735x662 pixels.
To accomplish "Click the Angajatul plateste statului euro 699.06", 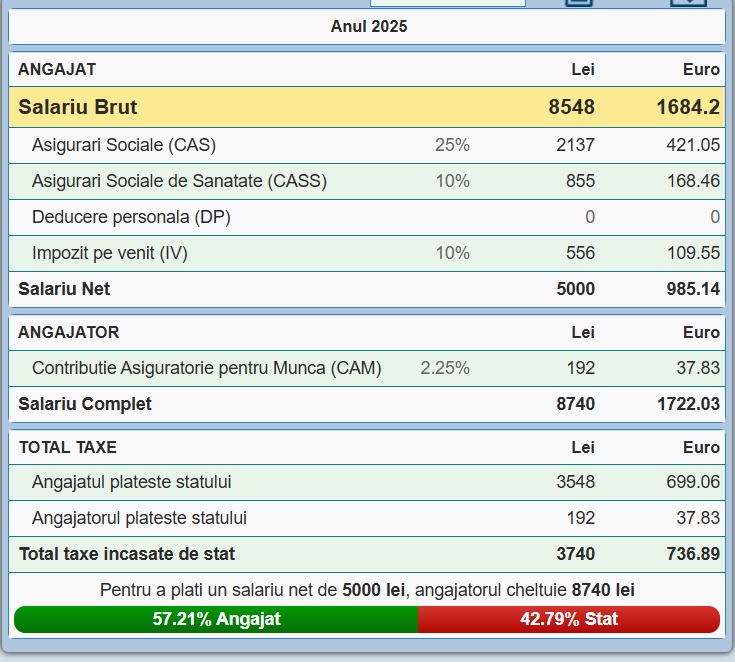I will [693, 482].
